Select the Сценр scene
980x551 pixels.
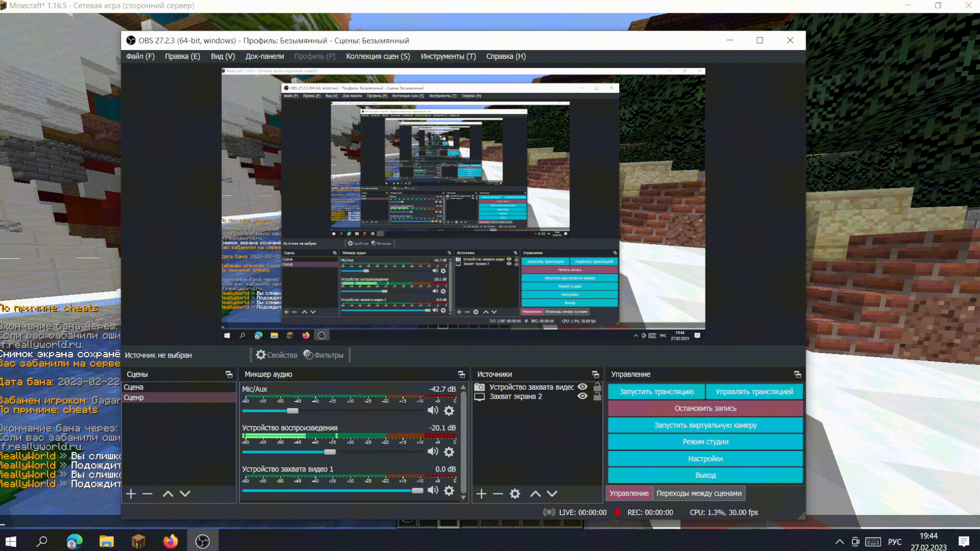coord(179,397)
